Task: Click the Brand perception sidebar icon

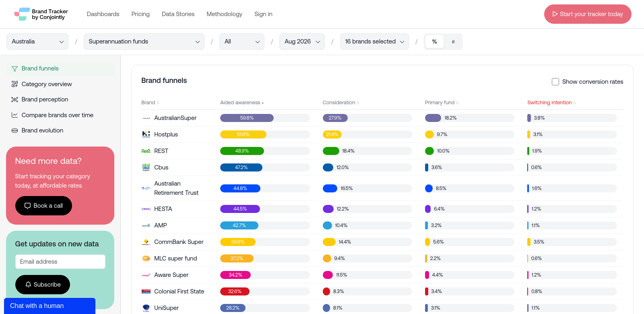Action: pyautogui.click(x=15, y=99)
